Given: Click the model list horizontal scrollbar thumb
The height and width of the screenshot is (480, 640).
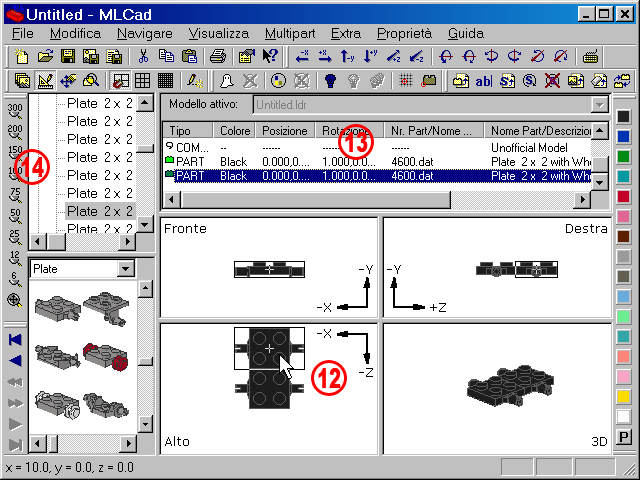Looking at the screenshot, I should coord(316,200).
